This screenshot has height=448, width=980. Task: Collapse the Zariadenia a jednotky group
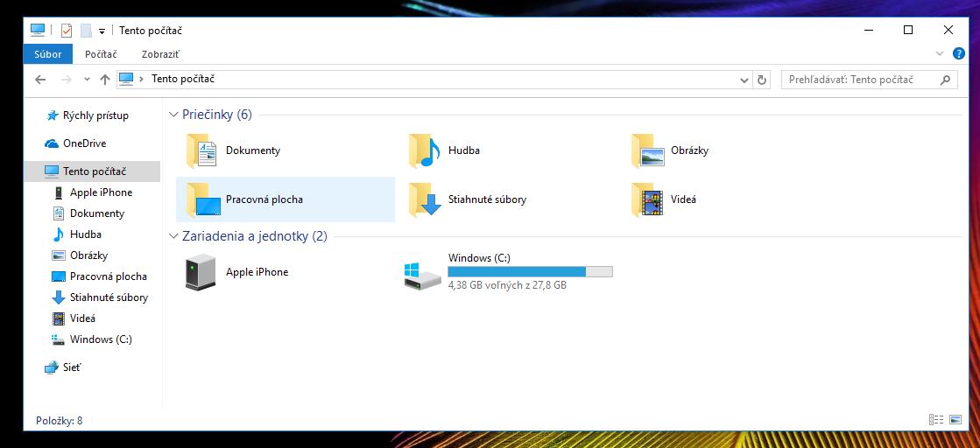pyautogui.click(x=173, y=236)
